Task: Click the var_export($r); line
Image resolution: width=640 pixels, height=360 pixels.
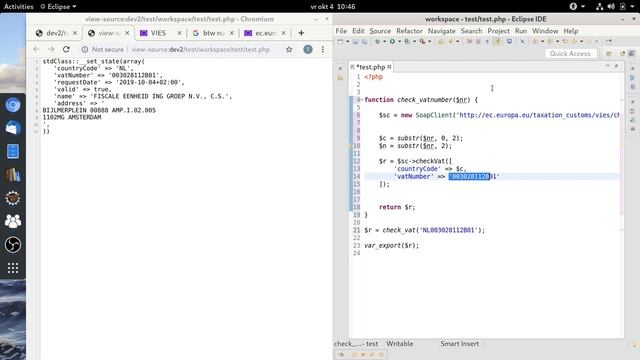Action: tap(391, 246)
